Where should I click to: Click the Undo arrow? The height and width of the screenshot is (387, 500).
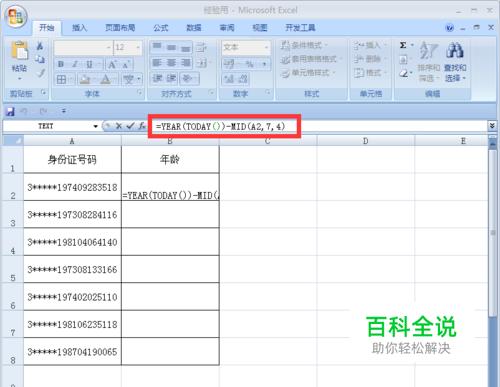[23, 111]
